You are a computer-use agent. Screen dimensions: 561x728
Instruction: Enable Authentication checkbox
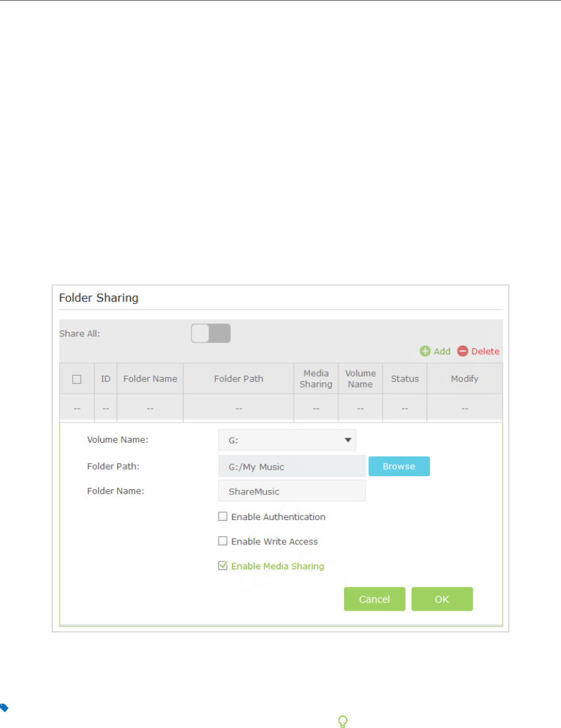[223, 517]
